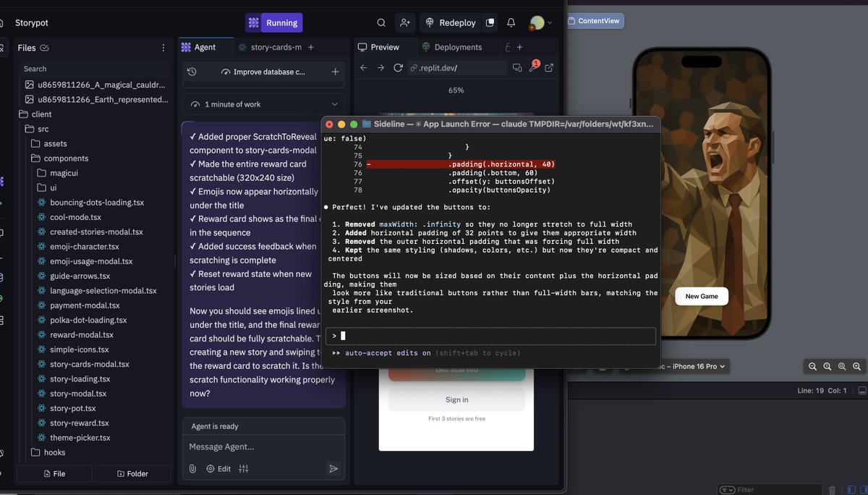Tap New Game on the iPhone preview
Screen dimensions: 868x495
coord(702,296)
